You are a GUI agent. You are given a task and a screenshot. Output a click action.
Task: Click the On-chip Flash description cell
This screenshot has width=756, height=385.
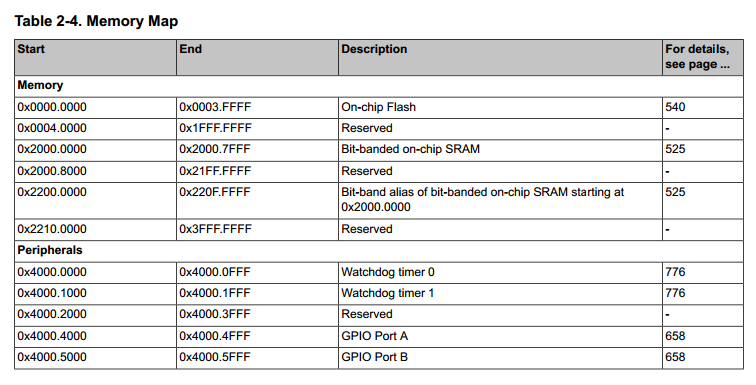[500, 107]
